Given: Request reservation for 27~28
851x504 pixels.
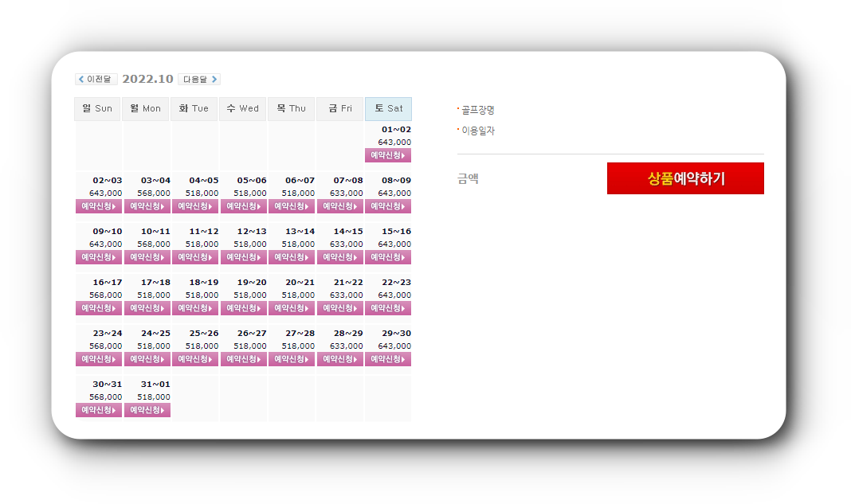Looking at the screenshot, I should [x=292, y=359].
